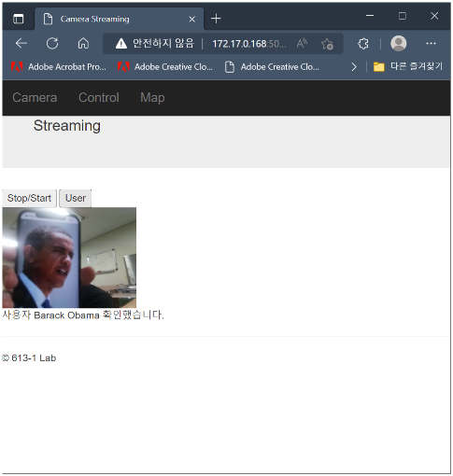Open the Control navigation menu item
453x476 pixels.
click(x=99, y=98)
